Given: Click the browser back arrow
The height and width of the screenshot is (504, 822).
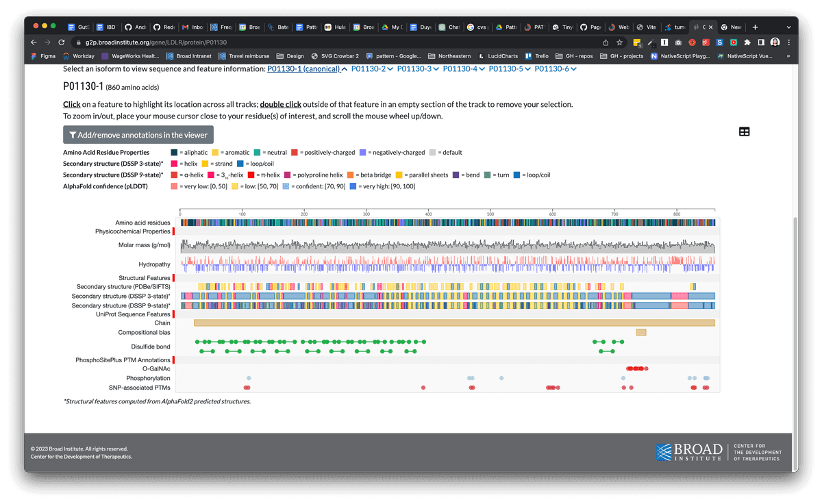Looking at the screenshot, I should coord(35,42).
